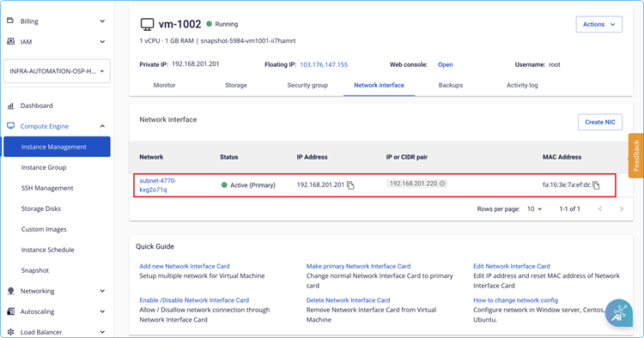Click the Network column header
This screenshot has width=644, height=338.
pyautogui.click(x=151, y=157)
